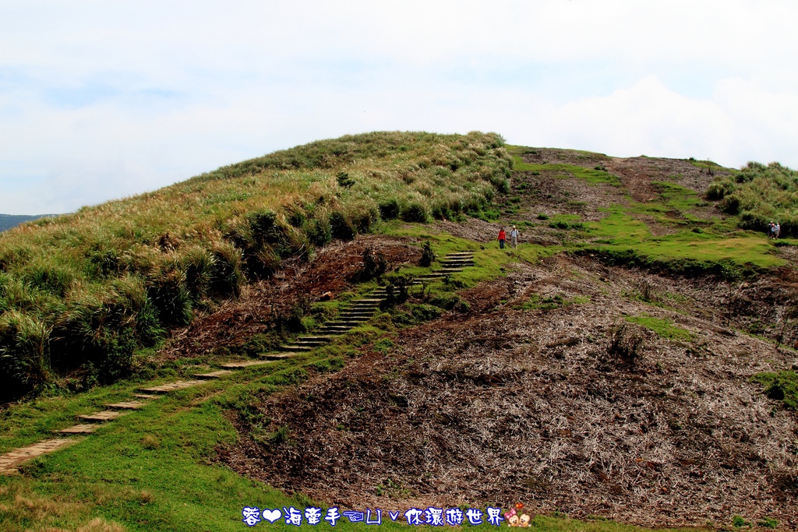Click the white heart icon in watermark

click(x=271, y=516)
